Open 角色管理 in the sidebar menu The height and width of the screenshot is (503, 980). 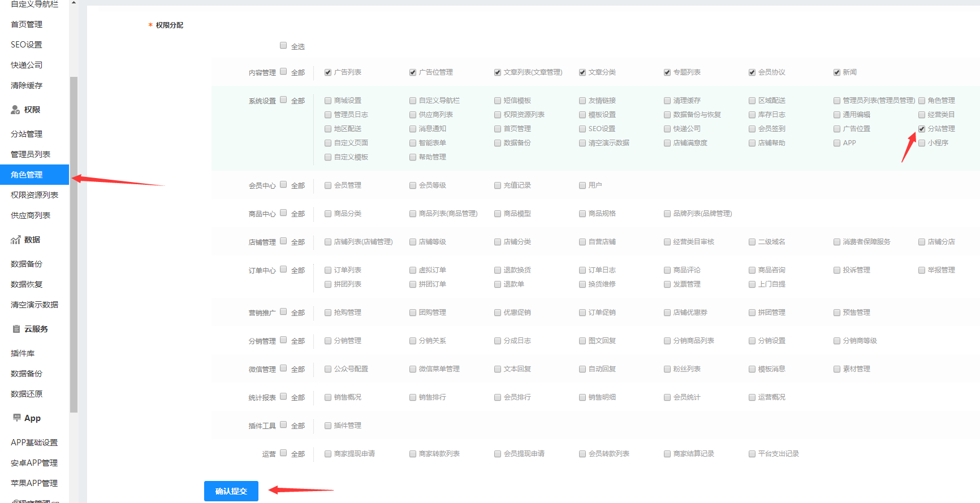click(27, 175)
